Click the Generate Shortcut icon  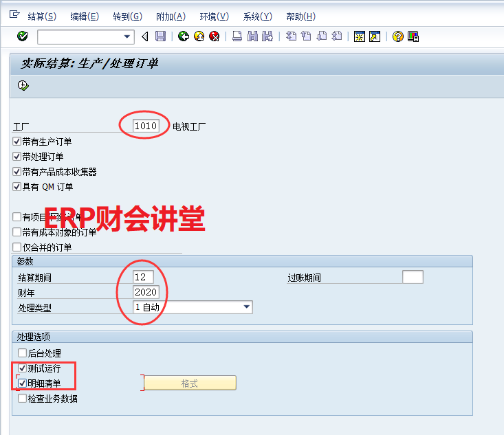[x=375, y=36]
